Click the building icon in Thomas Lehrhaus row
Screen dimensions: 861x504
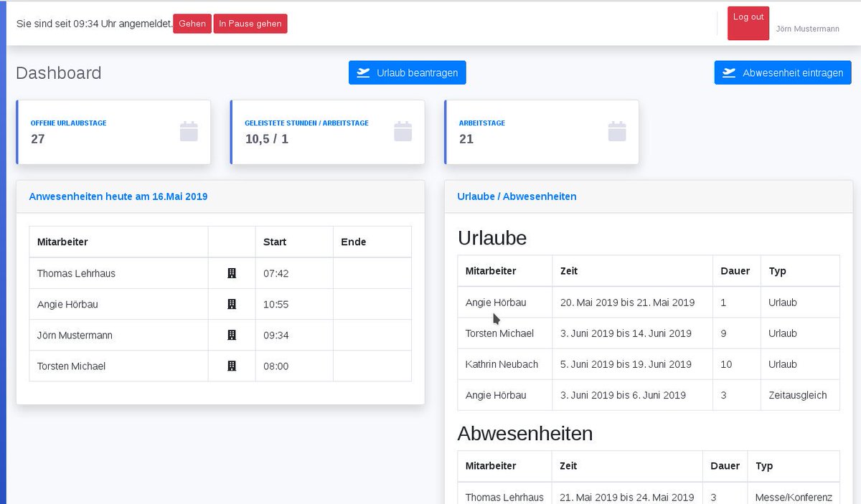point(232,273)
